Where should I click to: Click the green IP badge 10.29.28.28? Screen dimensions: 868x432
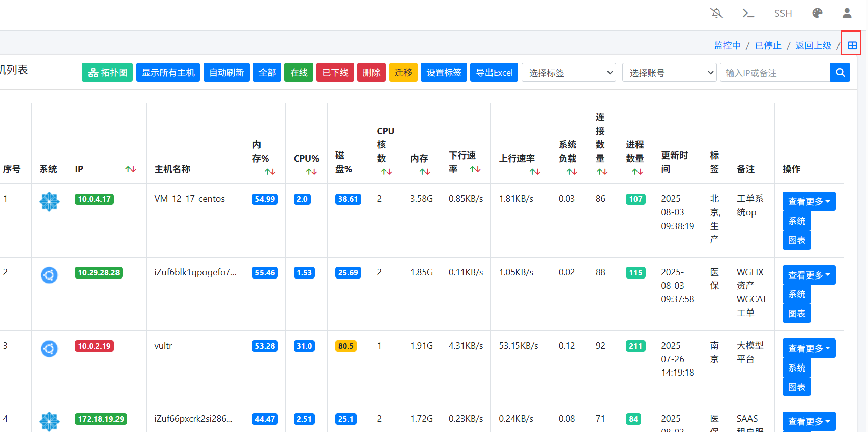[x=99, y=273]
